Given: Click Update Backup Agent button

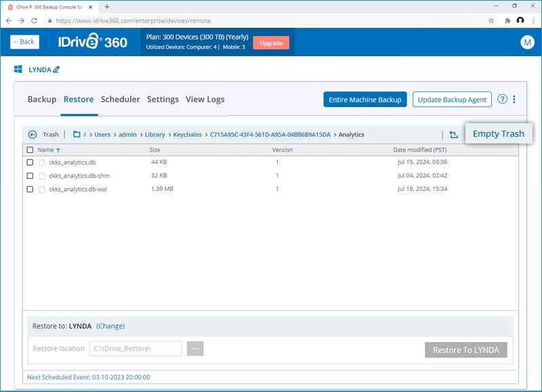Looking at the screenshot, I should (x=452, y=100).
